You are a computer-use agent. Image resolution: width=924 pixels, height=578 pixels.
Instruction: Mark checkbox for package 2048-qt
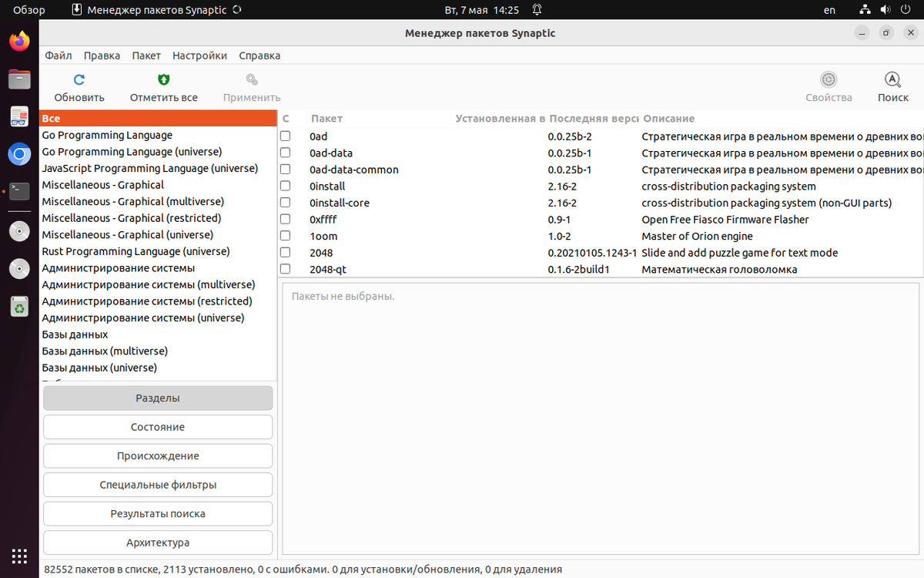point(286,269)
